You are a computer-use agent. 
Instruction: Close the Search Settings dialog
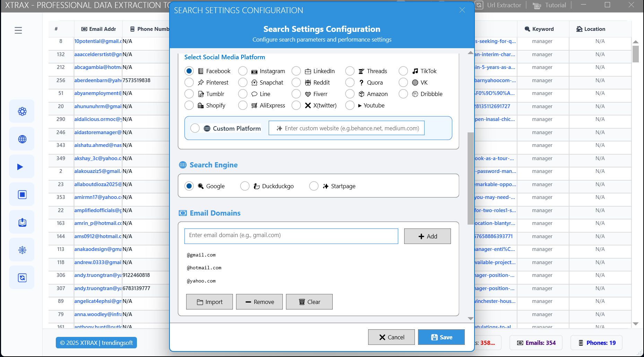(462, 10)
